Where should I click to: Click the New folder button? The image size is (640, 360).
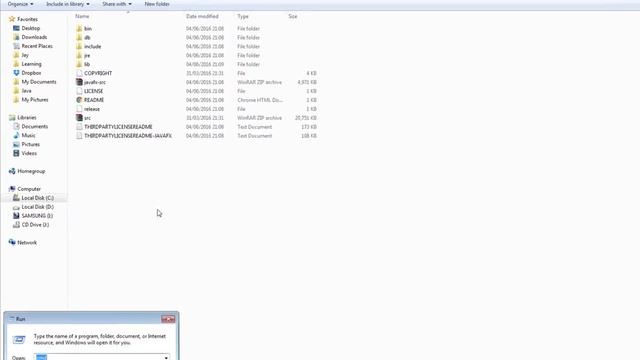tap(157, 4)
